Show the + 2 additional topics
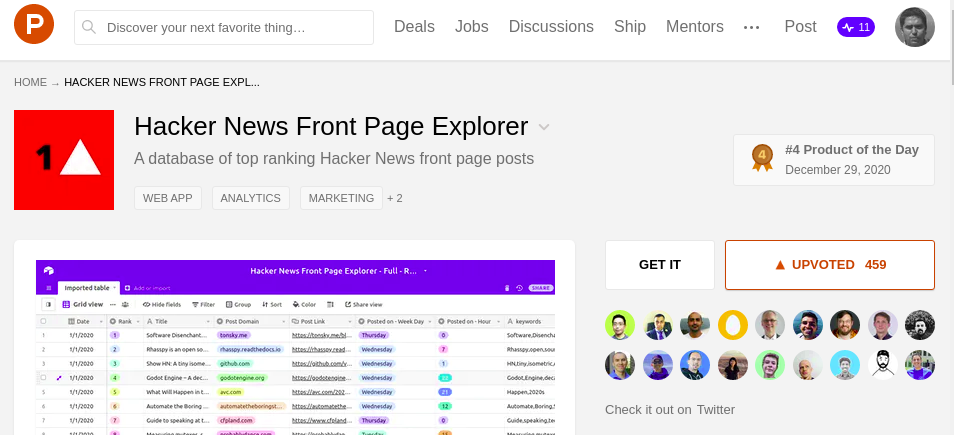The height and width of the screenshot is (435, 954). pos(395,198)
